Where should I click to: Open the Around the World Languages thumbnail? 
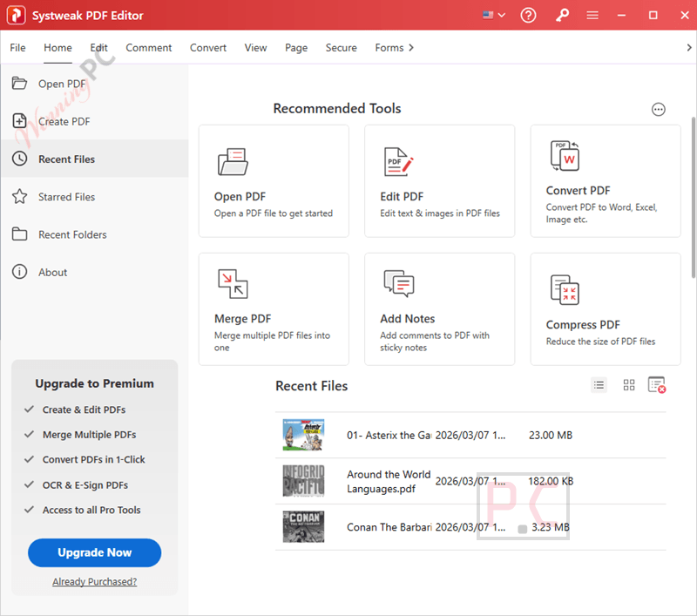303,481
